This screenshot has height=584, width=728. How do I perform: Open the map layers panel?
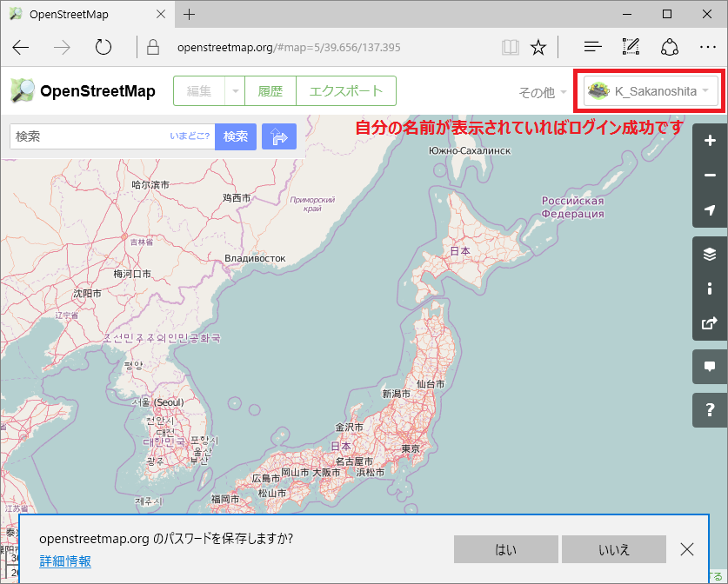click(x=710, y=254)
